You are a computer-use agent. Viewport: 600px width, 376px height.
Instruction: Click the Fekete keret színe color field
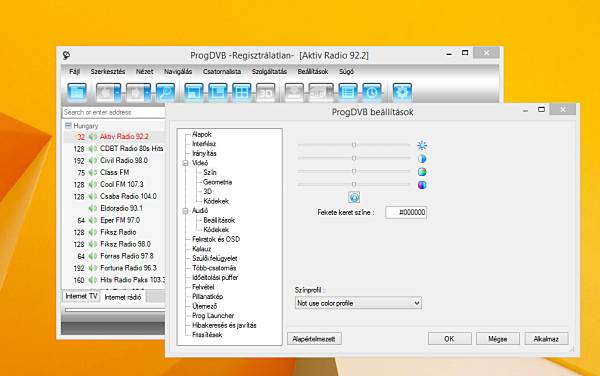tap(406, 212)
